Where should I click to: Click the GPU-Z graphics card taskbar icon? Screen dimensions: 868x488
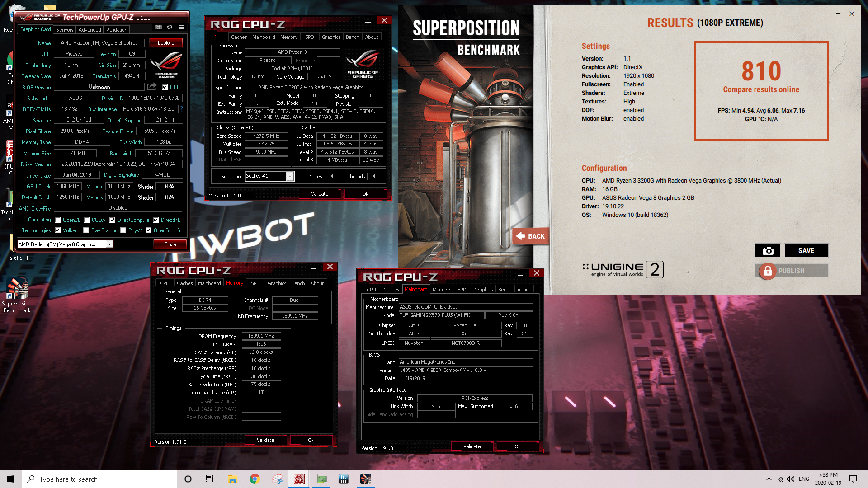tap(321, 479)
